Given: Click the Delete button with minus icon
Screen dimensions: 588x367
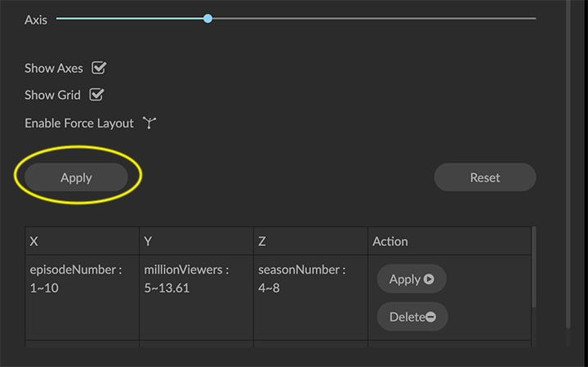Looking at the screenshot, I should (x=412, y=317).
